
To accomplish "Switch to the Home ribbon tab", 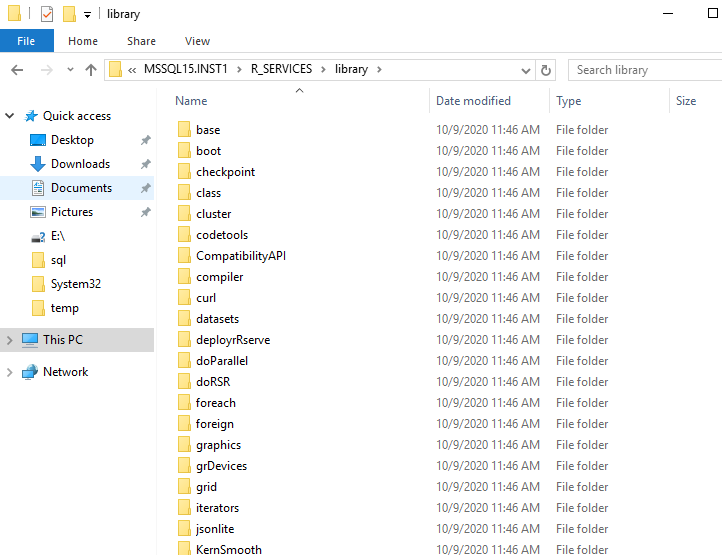I will click(83, 41).
